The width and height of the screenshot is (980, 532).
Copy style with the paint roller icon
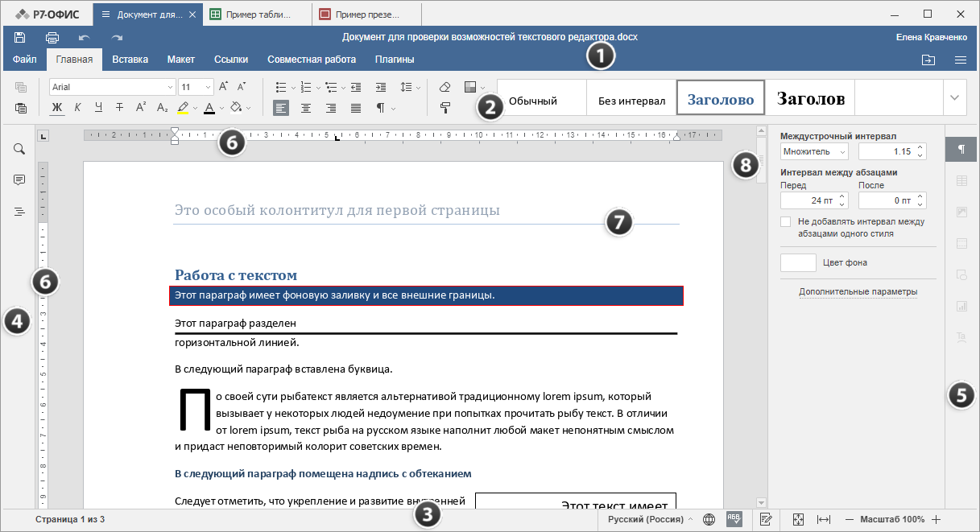(x=445, y=107)
